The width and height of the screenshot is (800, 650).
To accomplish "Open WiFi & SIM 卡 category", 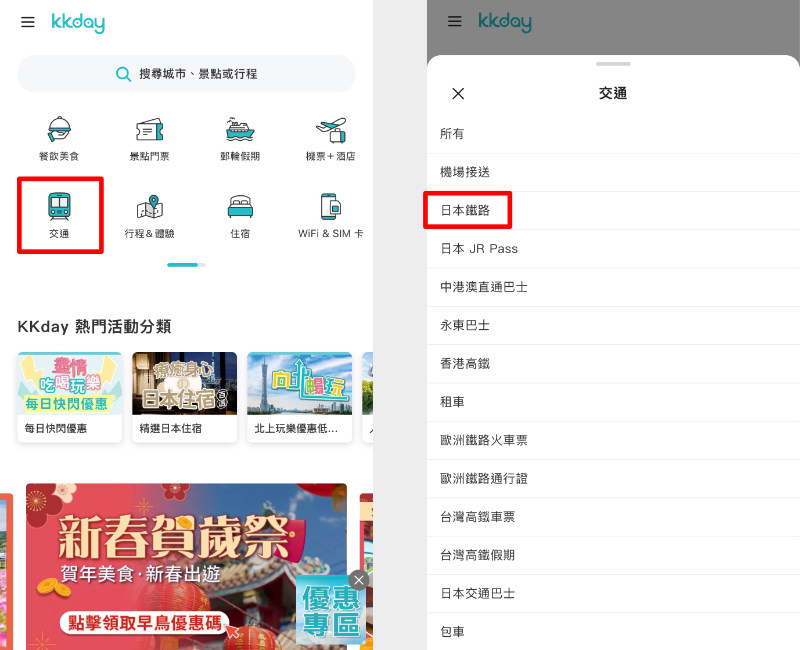I will 331,216.
